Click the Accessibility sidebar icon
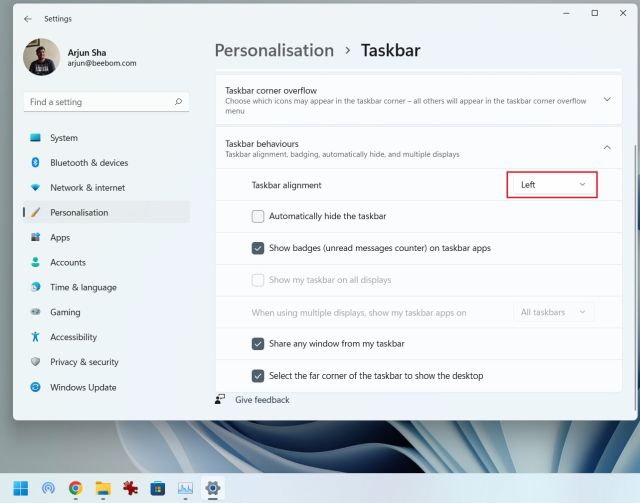This screenshot has width=640, height=503. 35,338
